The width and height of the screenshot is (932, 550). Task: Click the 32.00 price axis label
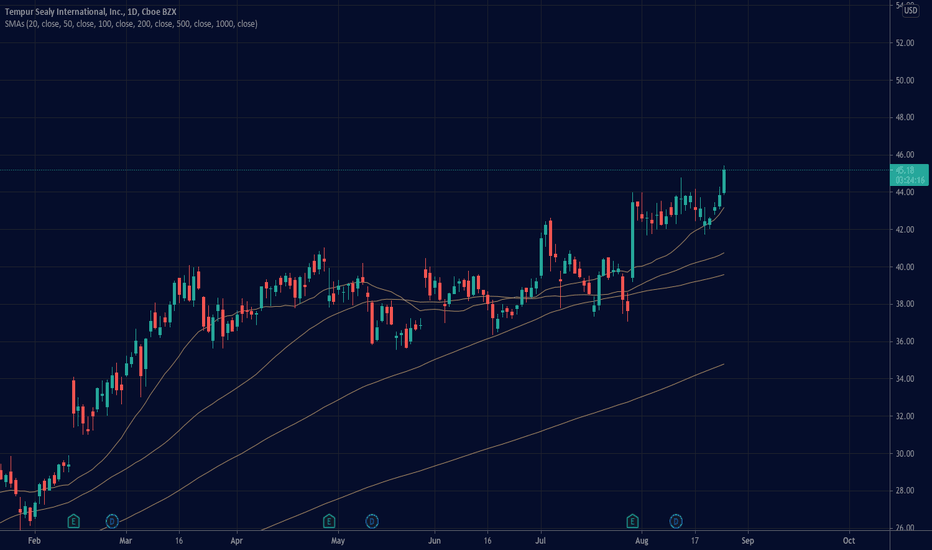[x=905, y=416]
